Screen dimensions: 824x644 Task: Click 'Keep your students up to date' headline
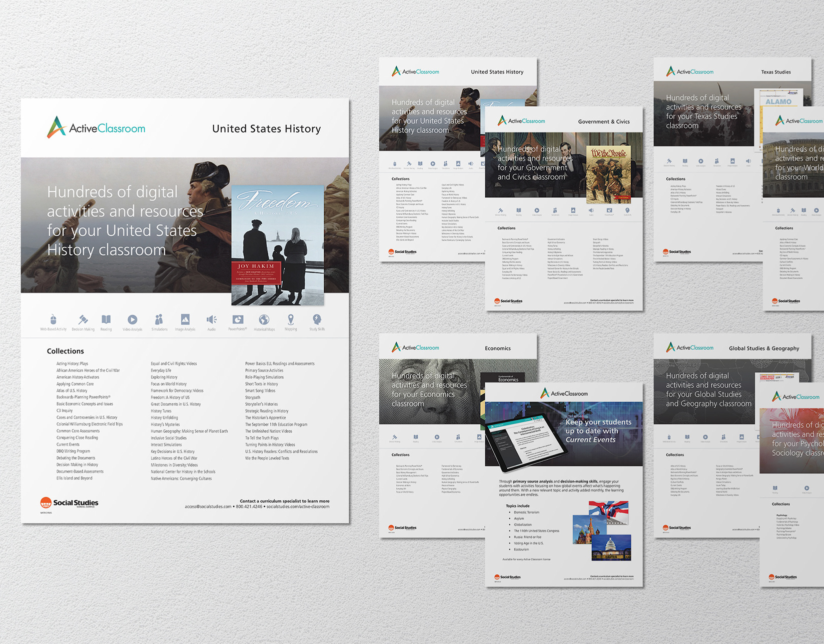point(598,430)
